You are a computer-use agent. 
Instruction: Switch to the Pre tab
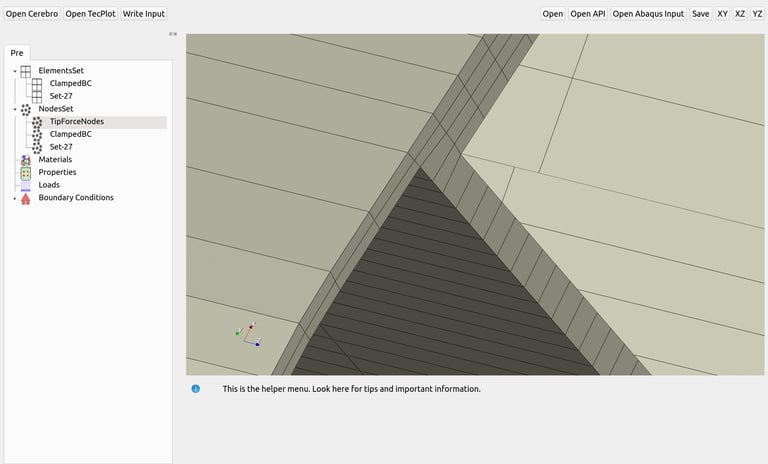click(x=17, y=53)
